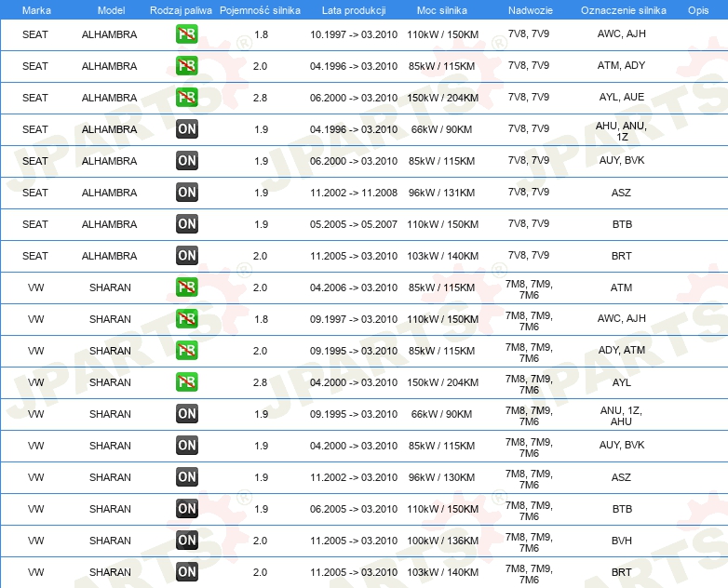Click petrol icon for Sharan ADY, ATM row

coord(186,351)
